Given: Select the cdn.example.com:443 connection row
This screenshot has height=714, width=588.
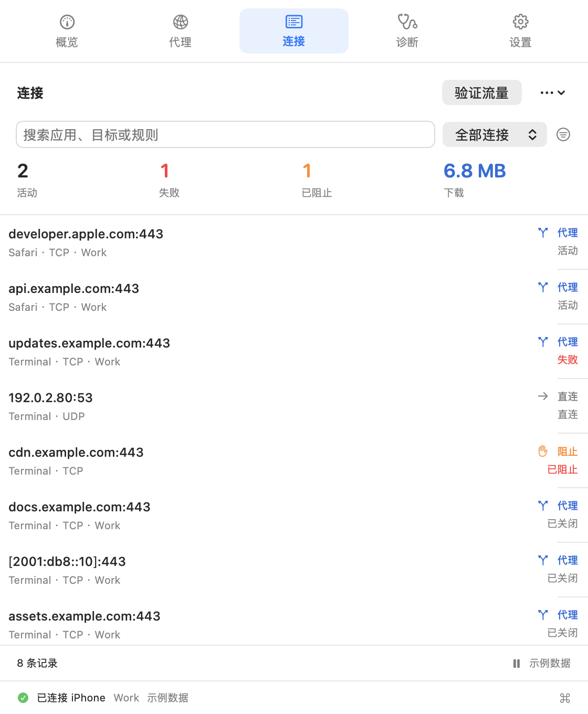Looking at the screenshot, I should tap(294, 461).
